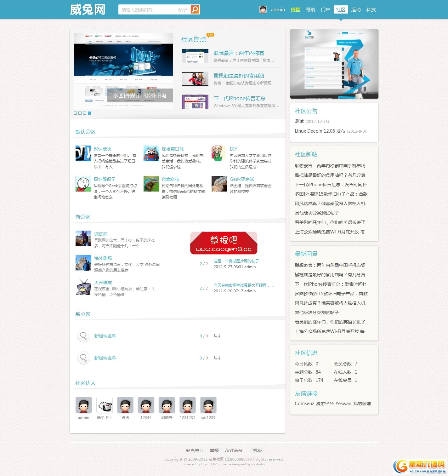This screenshot has width=448, height=476.
Task: Open the 帖子 search type dropdown
Action: [183, 10]
